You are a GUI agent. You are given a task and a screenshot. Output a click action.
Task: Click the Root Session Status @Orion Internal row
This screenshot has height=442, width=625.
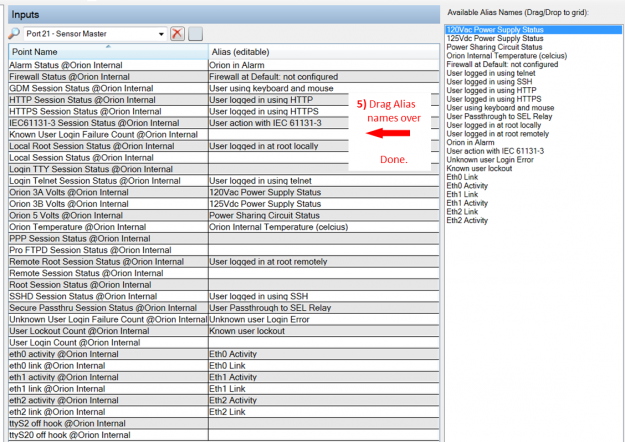tap(224, 285)
